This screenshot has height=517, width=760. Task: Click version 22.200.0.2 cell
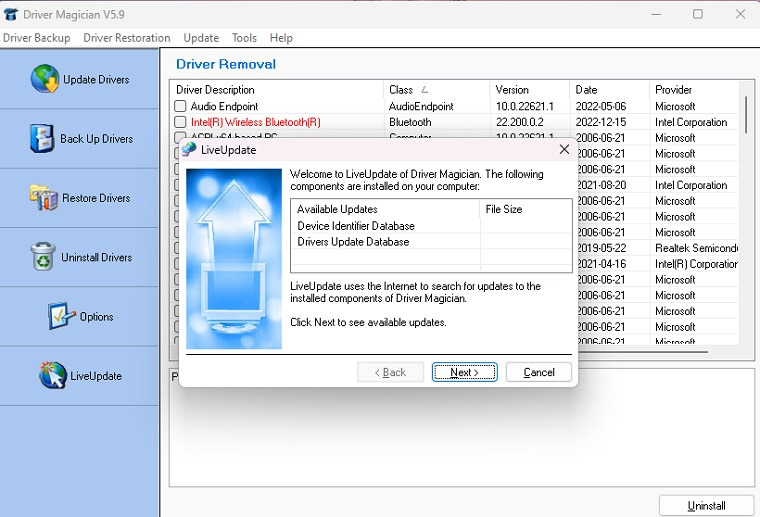pyautogui.click(x=519, y=122)
